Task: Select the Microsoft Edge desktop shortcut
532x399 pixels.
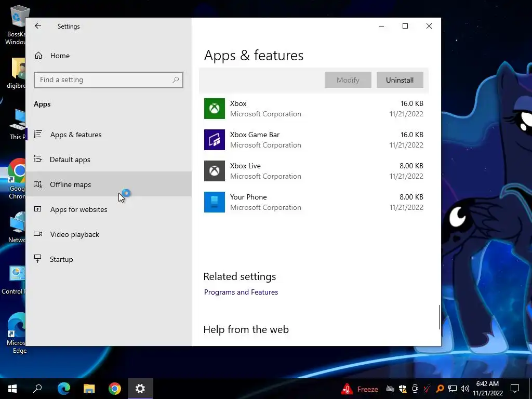Action: pyautogui.click(x=16, y=333)
